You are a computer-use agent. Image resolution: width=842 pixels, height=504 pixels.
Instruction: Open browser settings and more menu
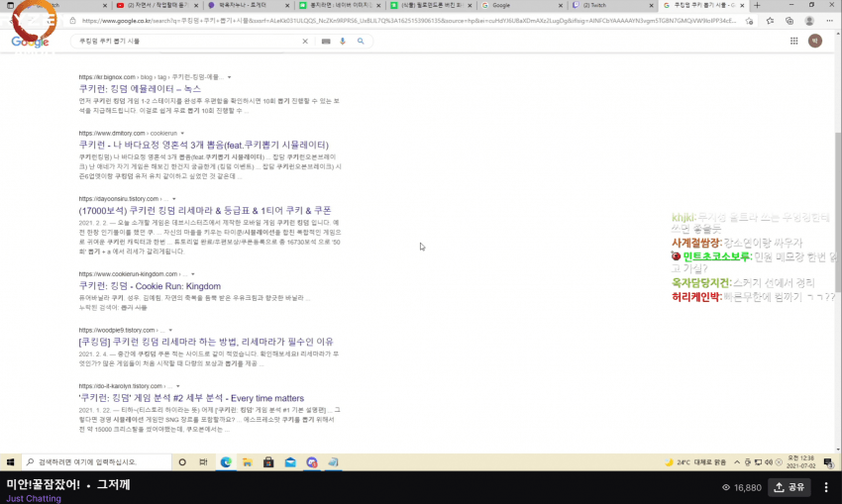(x=830, y=21)
